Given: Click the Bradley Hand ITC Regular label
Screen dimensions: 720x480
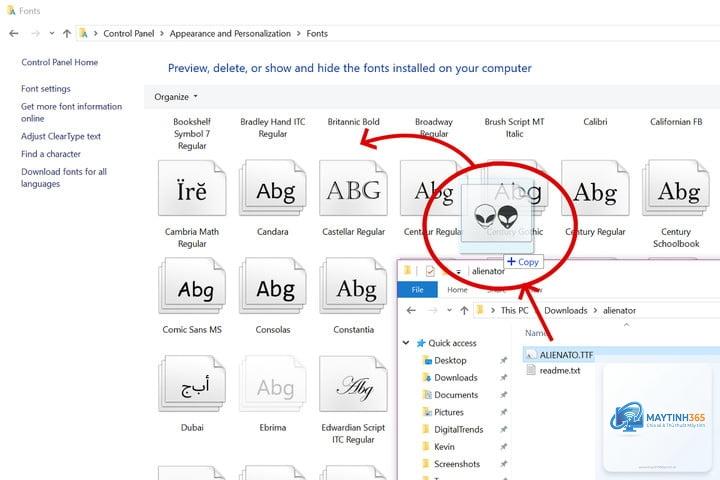Looking at the screenshot, I should point(273,128).
